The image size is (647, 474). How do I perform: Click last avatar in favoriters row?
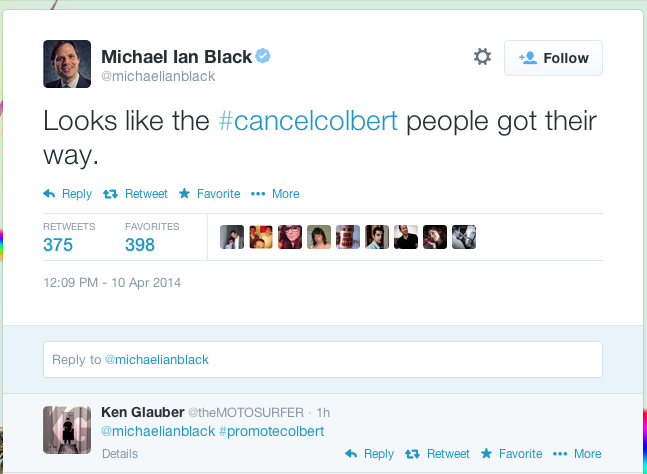click(464, 237)
